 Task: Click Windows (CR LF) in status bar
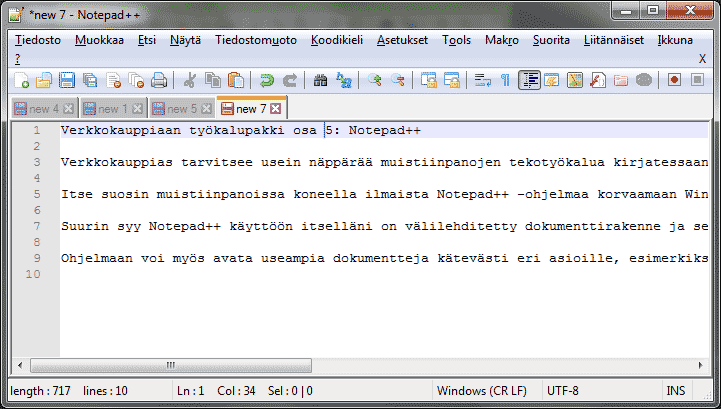click(481, 391)
